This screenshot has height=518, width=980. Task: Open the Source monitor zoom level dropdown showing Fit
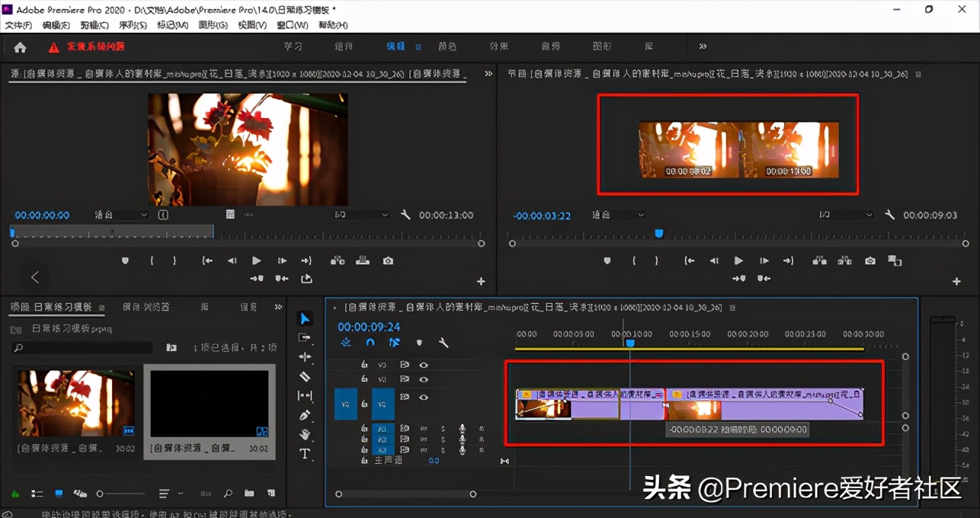click(x=118, y=214)
